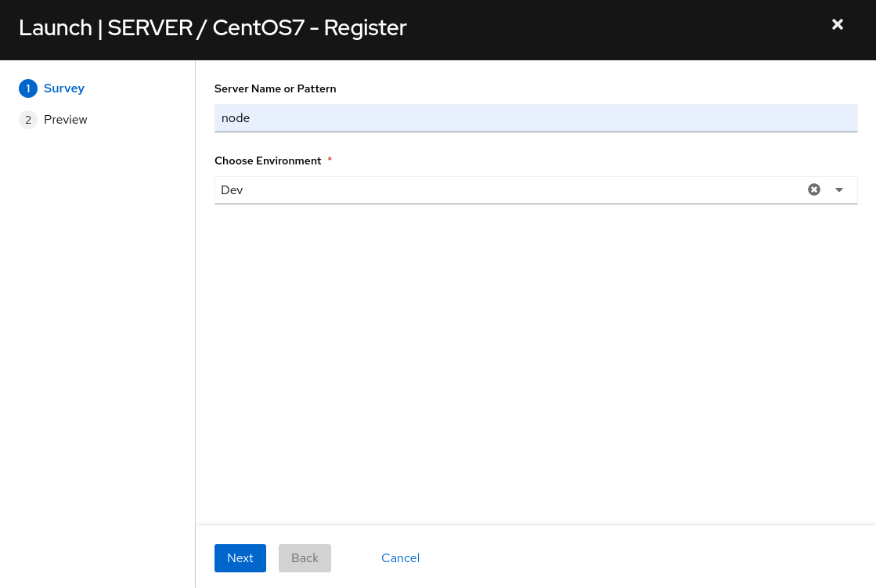Screen dimensions: 876x588
Task: Click the Next button
Action: point(240,557)
